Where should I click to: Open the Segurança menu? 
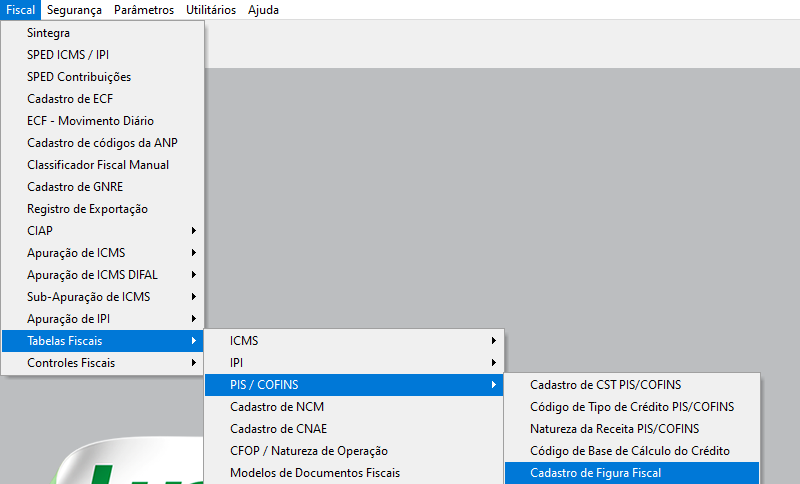74,10
